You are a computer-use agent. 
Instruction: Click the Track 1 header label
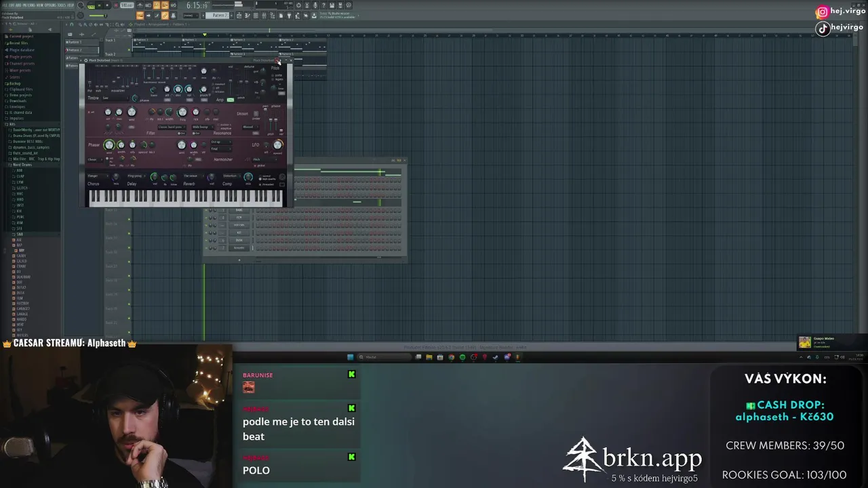pos(111,40)
